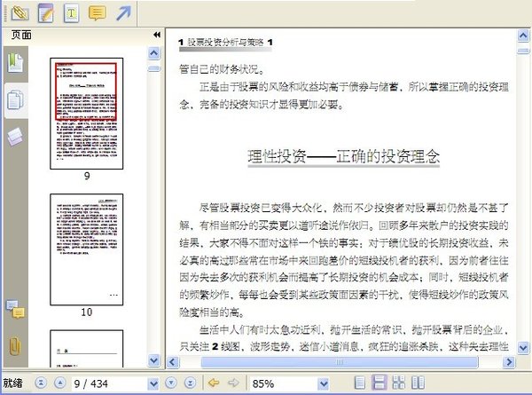Select the third partially visible page thumbnail
Viewport: 532px width, 395px height.
coord(87,349)
